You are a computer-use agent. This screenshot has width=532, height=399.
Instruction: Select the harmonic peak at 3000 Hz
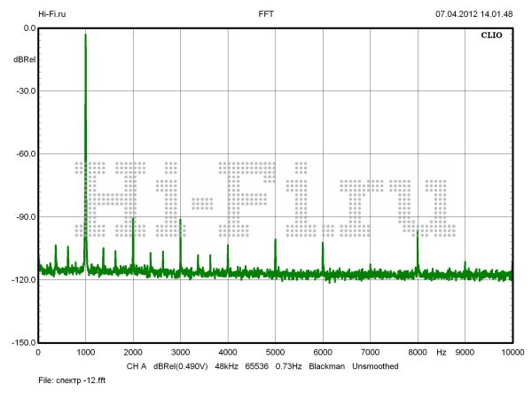[180, 220]
